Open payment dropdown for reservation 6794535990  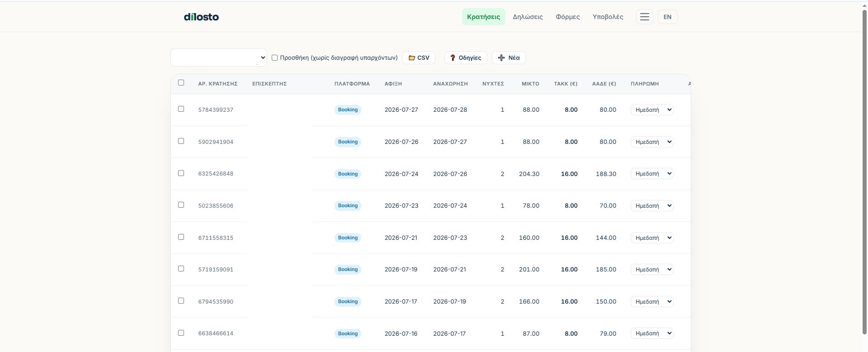coord(652,302)
